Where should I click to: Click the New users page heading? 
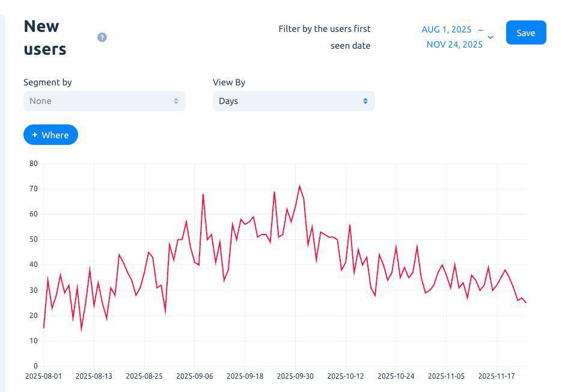[x=45, y=37]
